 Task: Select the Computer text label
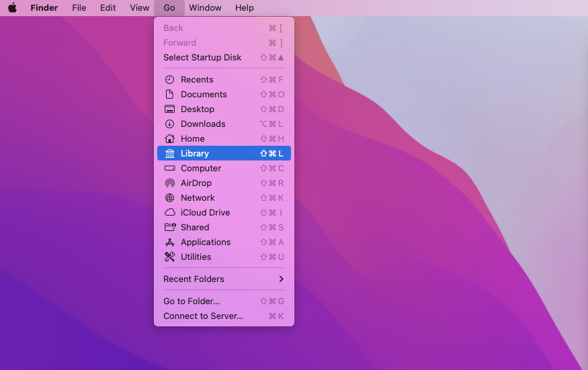201,168
